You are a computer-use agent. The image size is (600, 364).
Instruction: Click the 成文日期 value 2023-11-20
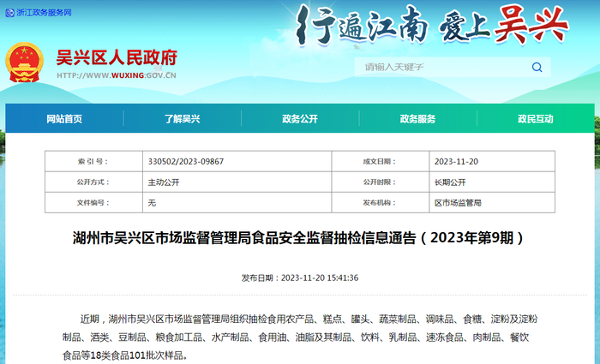coord(456,161)
